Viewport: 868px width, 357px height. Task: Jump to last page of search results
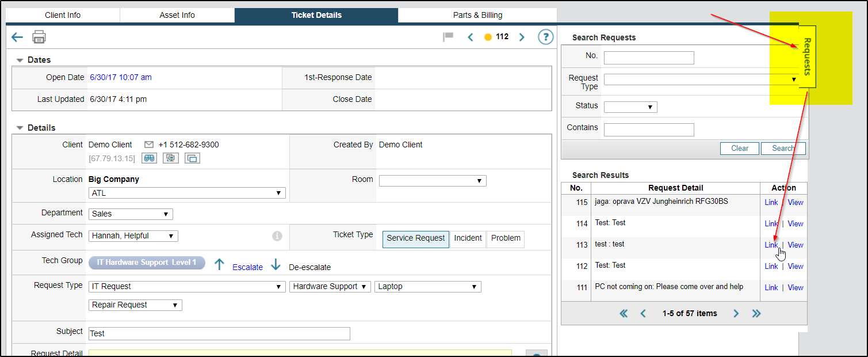[756, 313]
